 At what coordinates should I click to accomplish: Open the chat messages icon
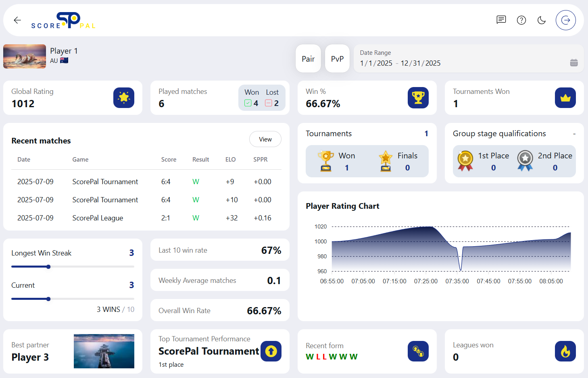(501, 20)
